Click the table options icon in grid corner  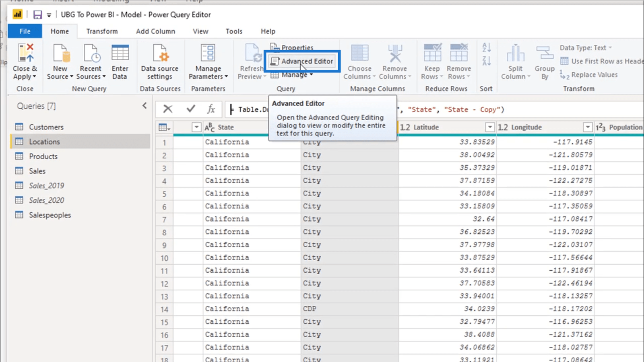tap(164, 128)
